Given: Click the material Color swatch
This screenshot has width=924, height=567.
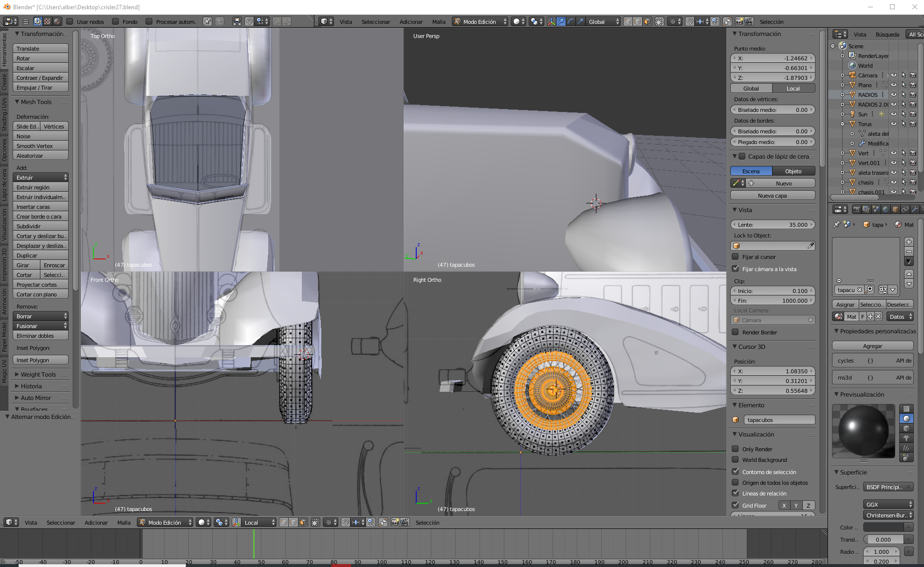Looking at the screenshot, I should (884, 527).
